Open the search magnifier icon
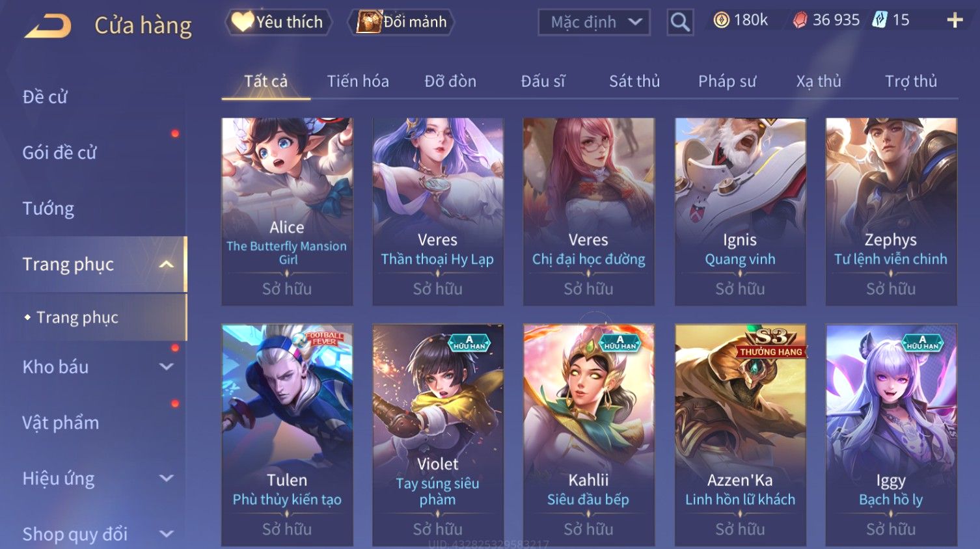This screenshot has height=549, width=980. [680, 22]
